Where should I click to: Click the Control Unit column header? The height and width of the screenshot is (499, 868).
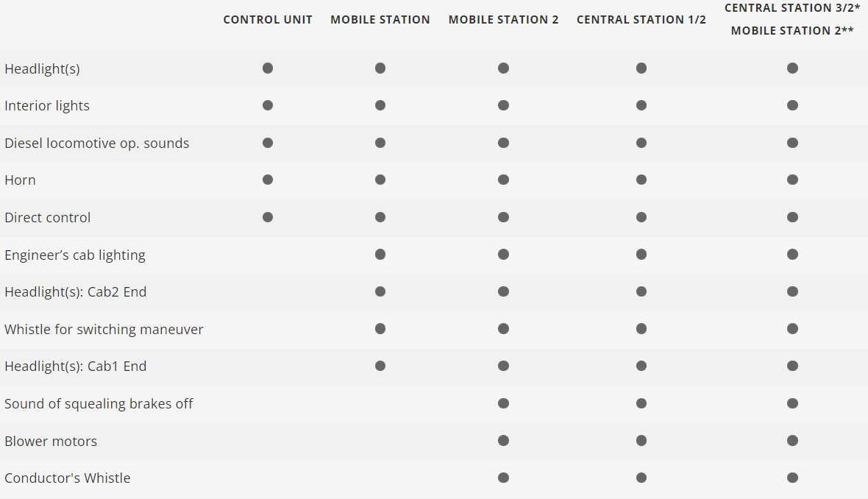[x=268, y=20]
